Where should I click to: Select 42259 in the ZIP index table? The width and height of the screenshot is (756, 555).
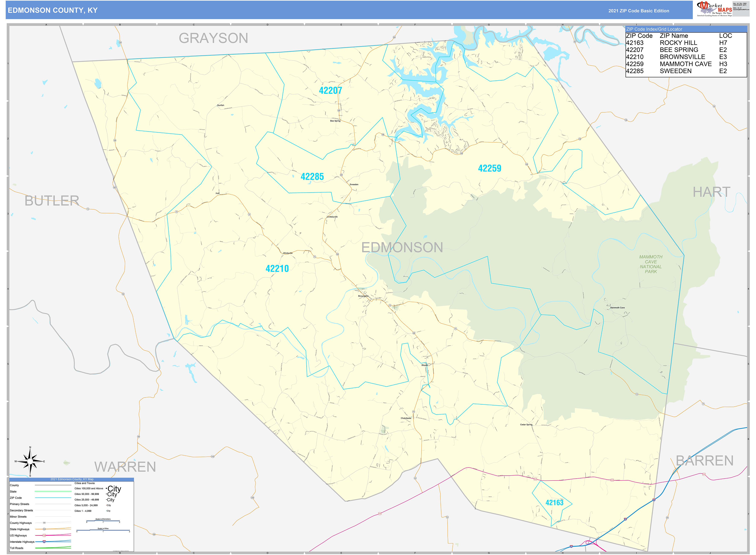(x=635, y=64)
